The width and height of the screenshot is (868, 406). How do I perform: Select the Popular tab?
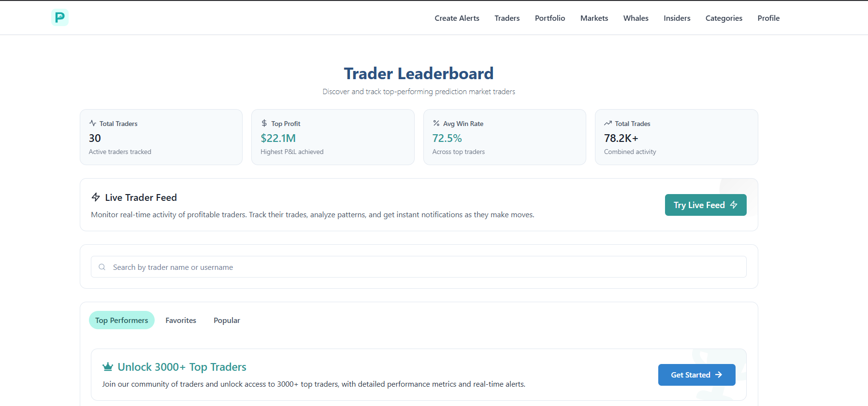227,321
